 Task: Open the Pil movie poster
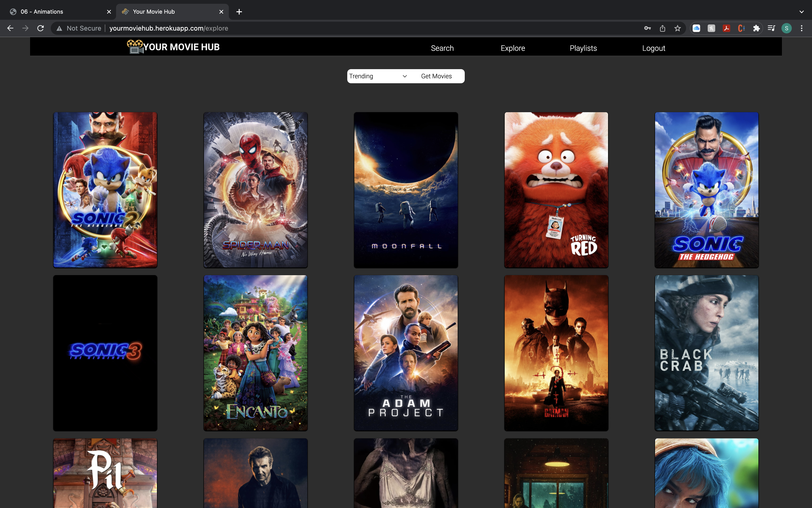pyautogui.click(x=105, y=473)
